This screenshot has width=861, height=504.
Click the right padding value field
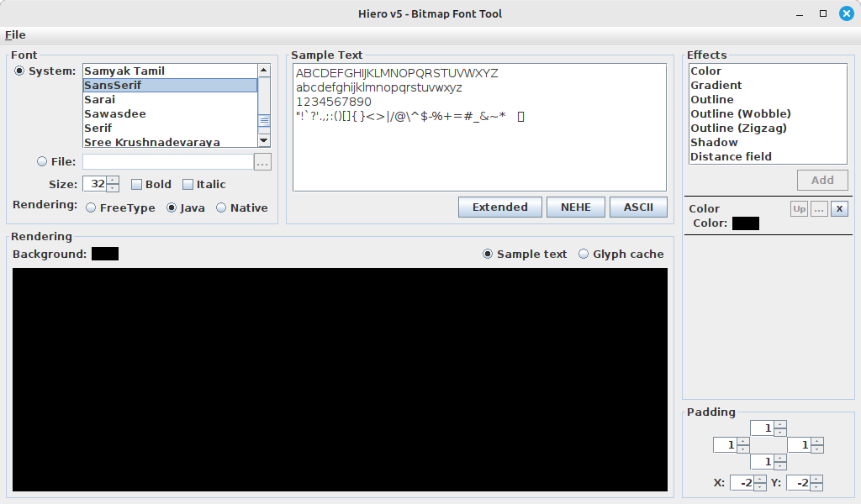800,444
